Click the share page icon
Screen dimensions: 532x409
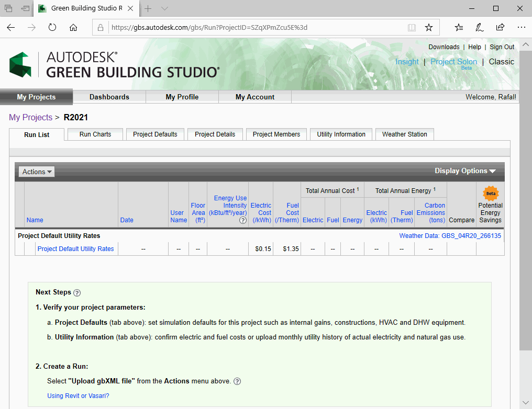coord(500,27)
